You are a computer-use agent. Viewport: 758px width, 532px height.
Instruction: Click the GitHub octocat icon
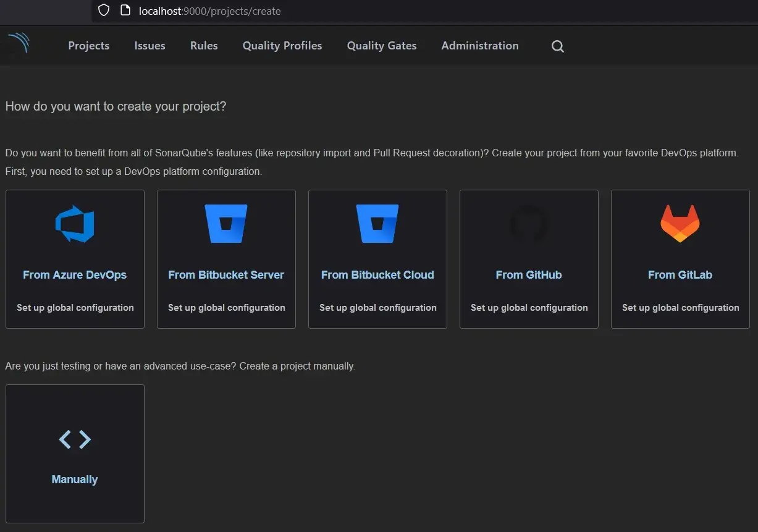point(529,224)
